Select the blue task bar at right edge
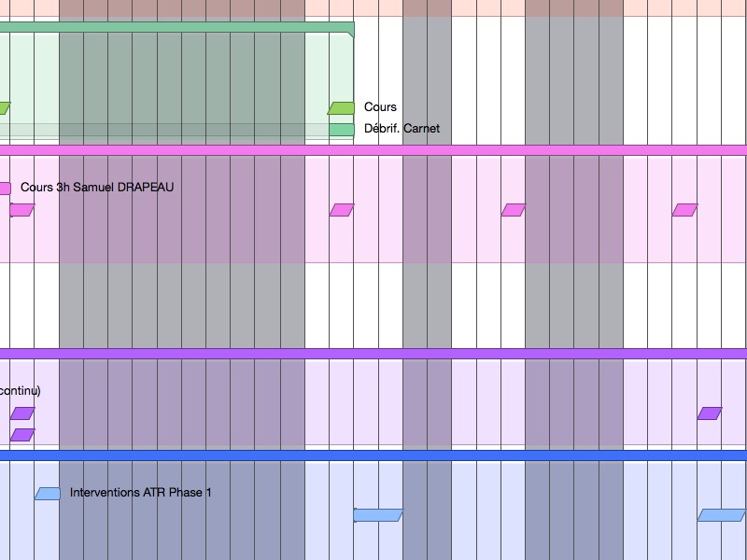Viewport: 747px width, 560px height. point(721,515)
